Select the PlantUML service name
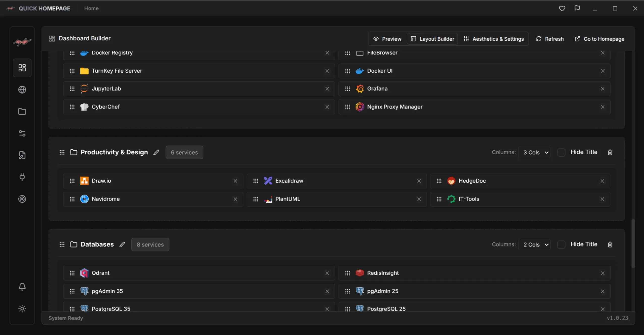This screenshot has height=335, width=644. [x=288, y=199]
